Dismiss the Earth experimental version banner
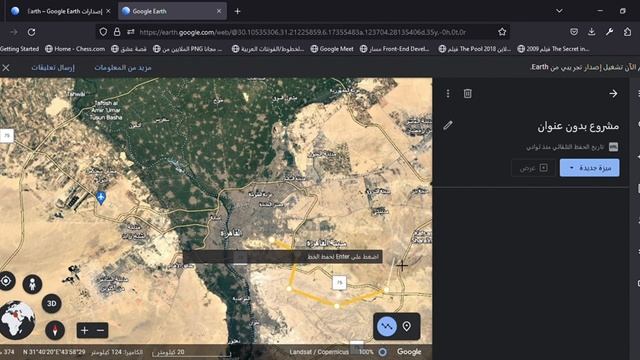The width and height of the screenshot is (640, 360). tap(6, 68)
